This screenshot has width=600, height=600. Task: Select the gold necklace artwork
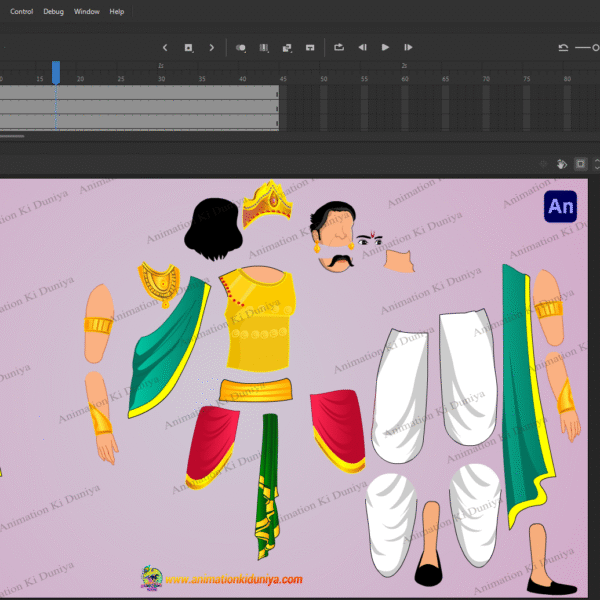[x=160, y=283]
